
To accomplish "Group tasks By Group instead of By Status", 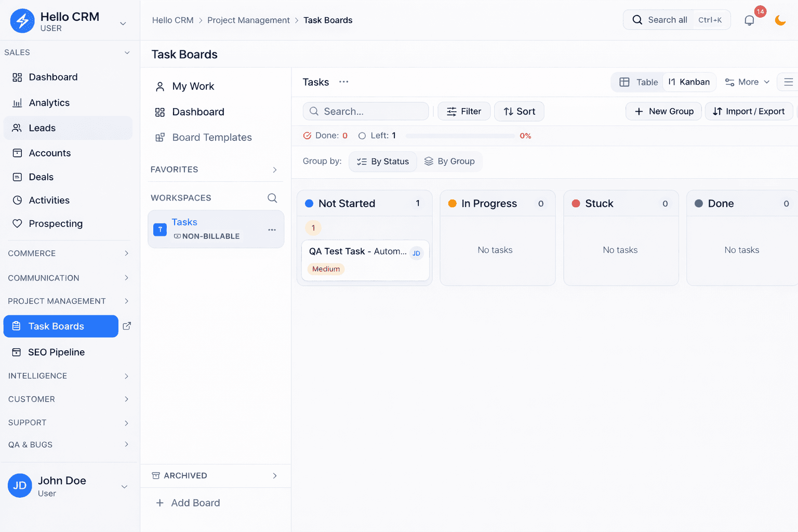I will click(x=450, y=161).
